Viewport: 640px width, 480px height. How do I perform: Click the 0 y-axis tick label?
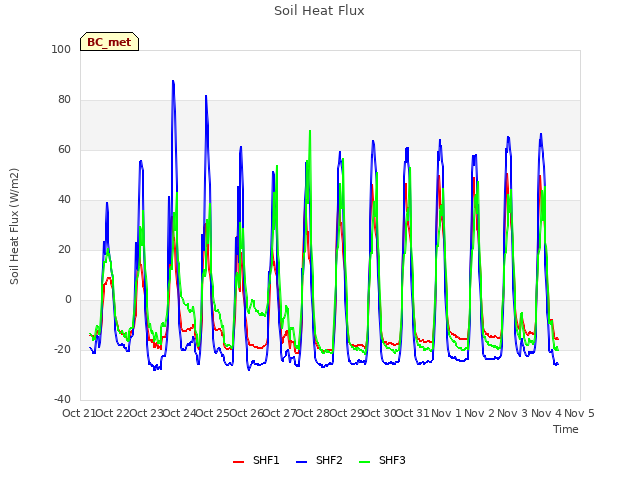click(x=68, y=300)
